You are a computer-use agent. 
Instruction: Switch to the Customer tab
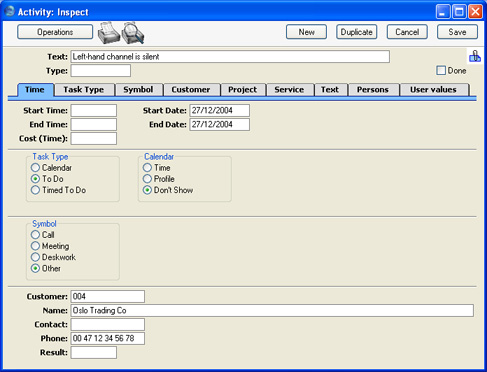[x=191, y=90]
